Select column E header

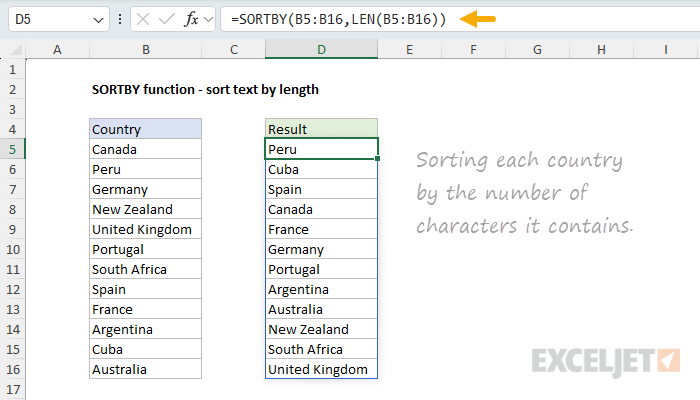[x=409, y=49]
